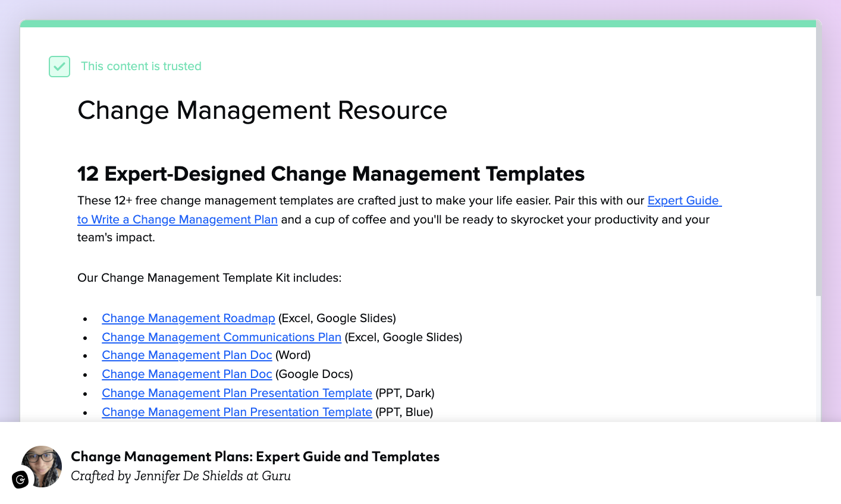Viewport: 841px width, 504px height.
Task: Click the 12 Expert-Designed Change Management Templates heading
Action: (x=331, y=174)
